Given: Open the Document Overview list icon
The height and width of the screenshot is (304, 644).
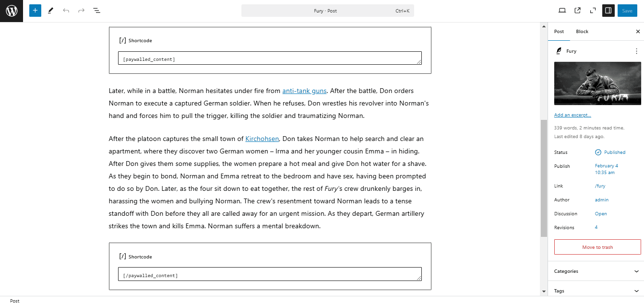Looking at the screenshot, I should point(96,11).
